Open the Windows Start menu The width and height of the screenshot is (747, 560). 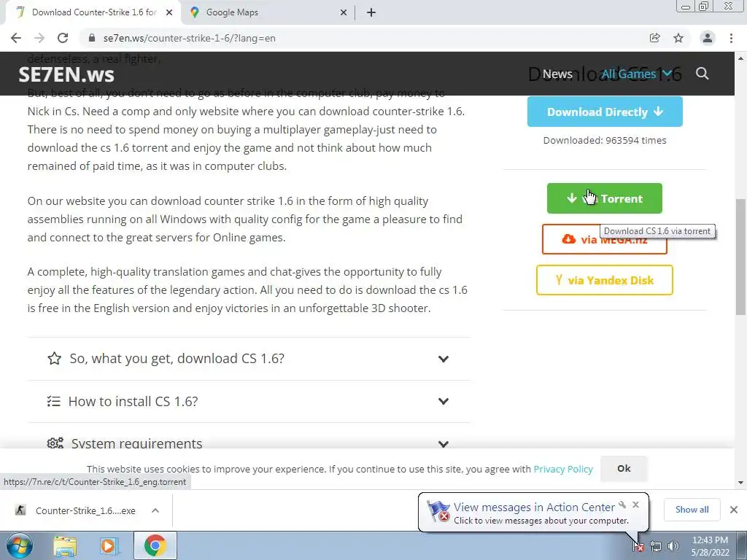20,545
